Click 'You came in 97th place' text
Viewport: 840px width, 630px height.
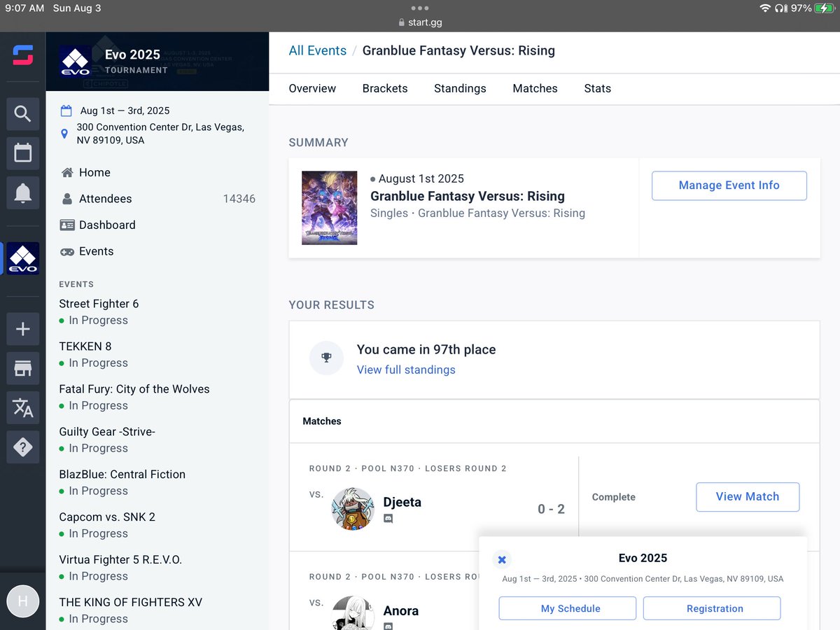(426, 350)
